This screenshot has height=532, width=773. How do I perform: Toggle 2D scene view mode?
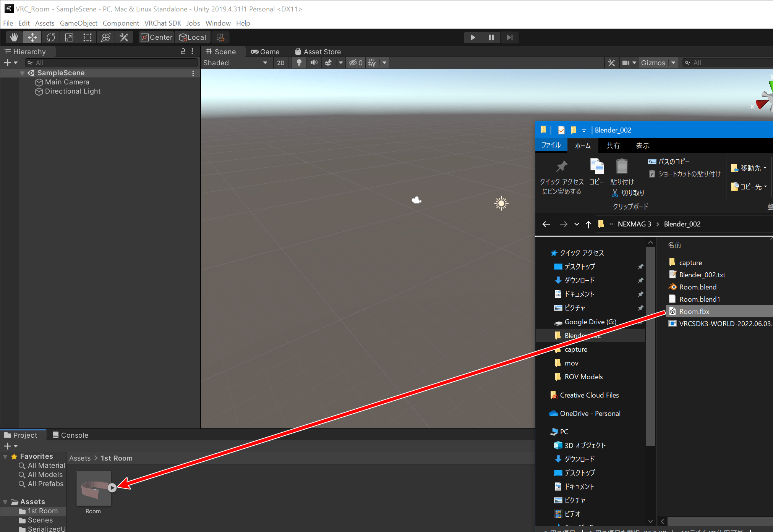[281, 63]
